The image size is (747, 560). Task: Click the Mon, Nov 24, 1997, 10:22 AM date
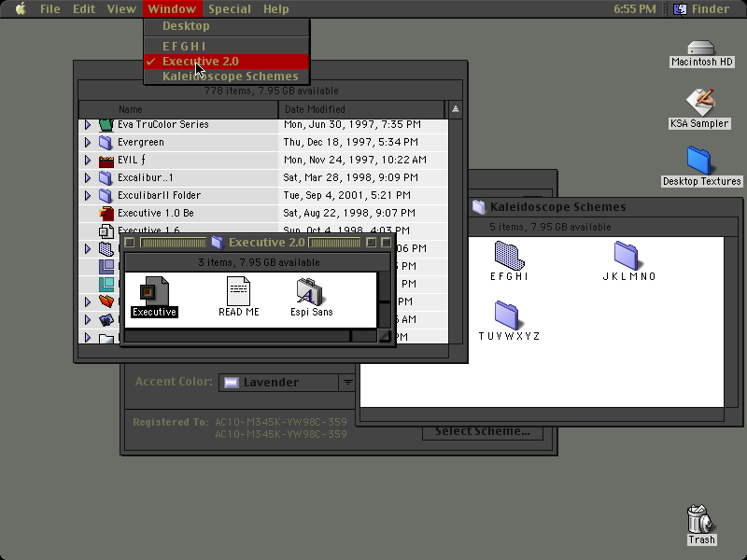coord(355,160)
